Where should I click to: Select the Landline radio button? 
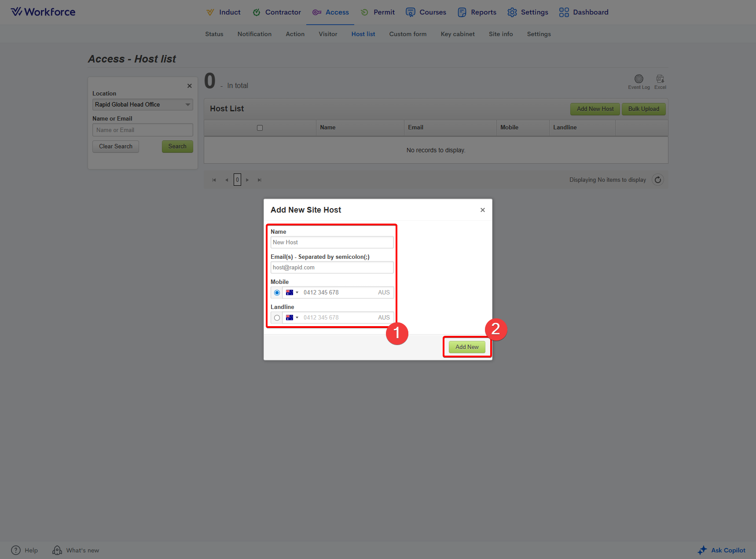pyautogui.click(x=277, y=318)
